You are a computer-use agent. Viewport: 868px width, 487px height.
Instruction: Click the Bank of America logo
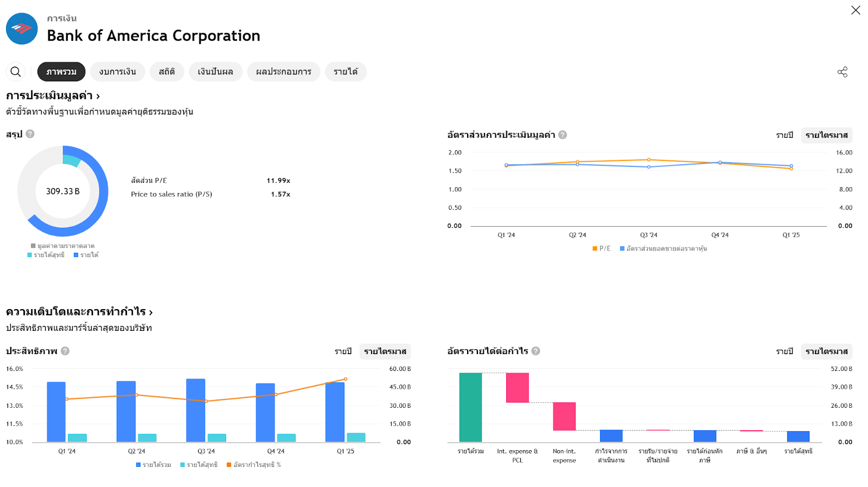click(22, 29)
